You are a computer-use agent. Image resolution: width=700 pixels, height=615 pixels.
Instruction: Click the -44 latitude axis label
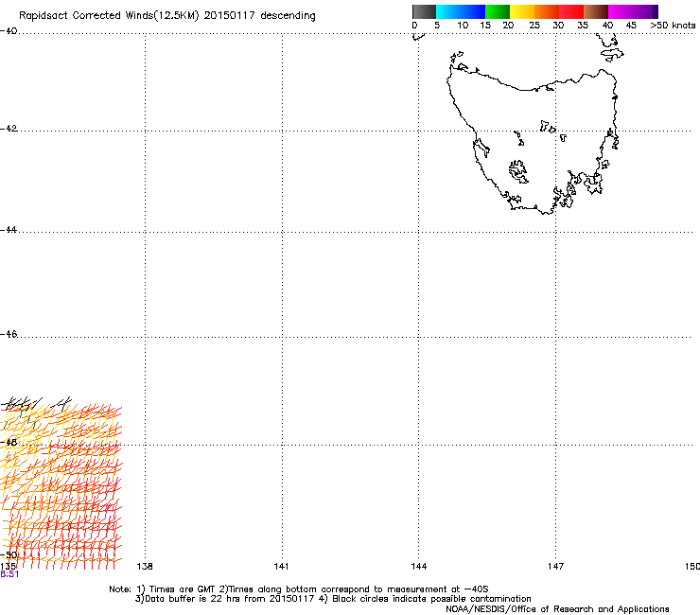click(9, 230)
